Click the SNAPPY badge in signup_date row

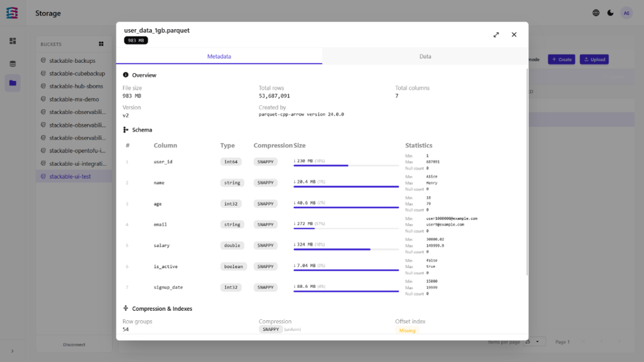tap(265, 288)
